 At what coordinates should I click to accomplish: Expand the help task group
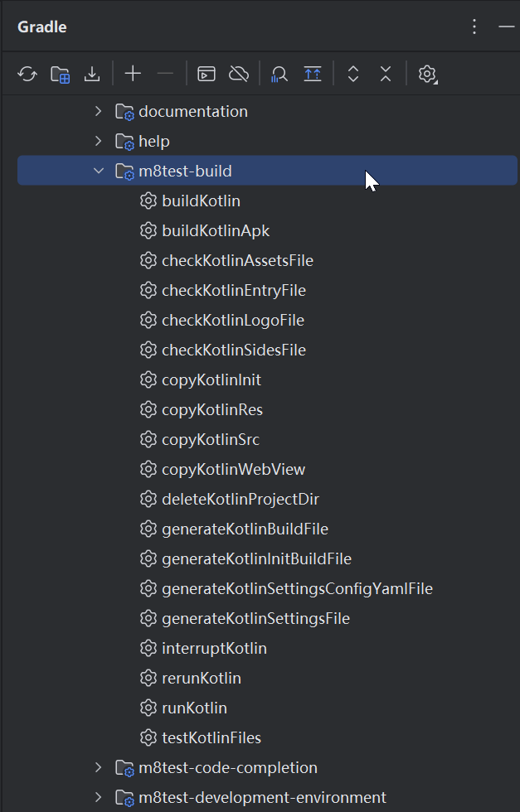(x=98, y=141)
